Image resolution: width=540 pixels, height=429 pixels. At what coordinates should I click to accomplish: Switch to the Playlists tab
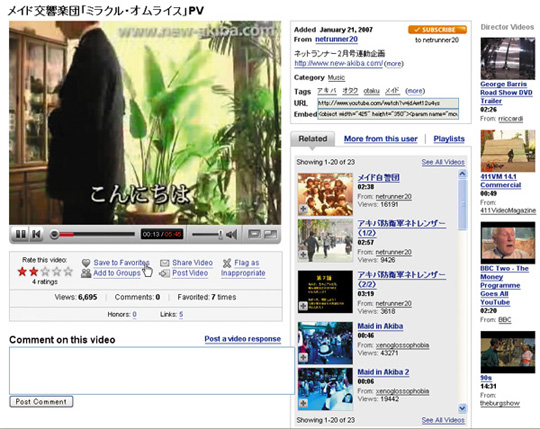click(x=449, y=139)
